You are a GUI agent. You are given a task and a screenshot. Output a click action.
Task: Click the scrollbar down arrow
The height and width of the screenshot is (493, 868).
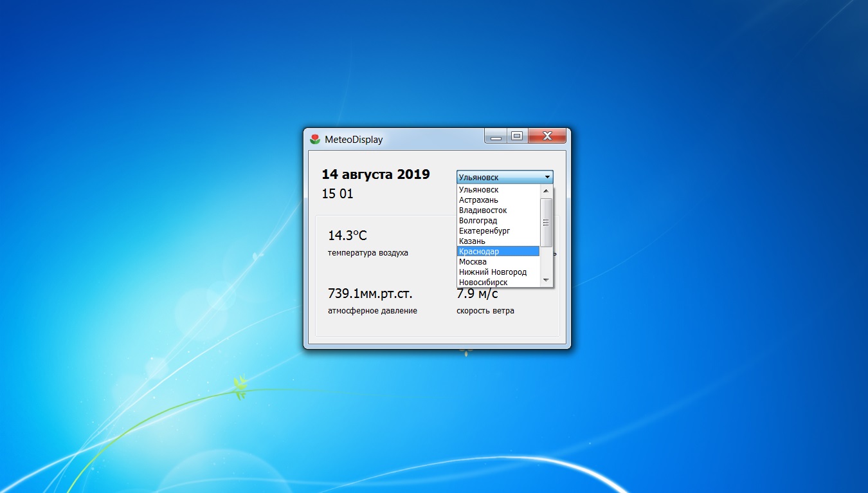[x=546, y=281]
